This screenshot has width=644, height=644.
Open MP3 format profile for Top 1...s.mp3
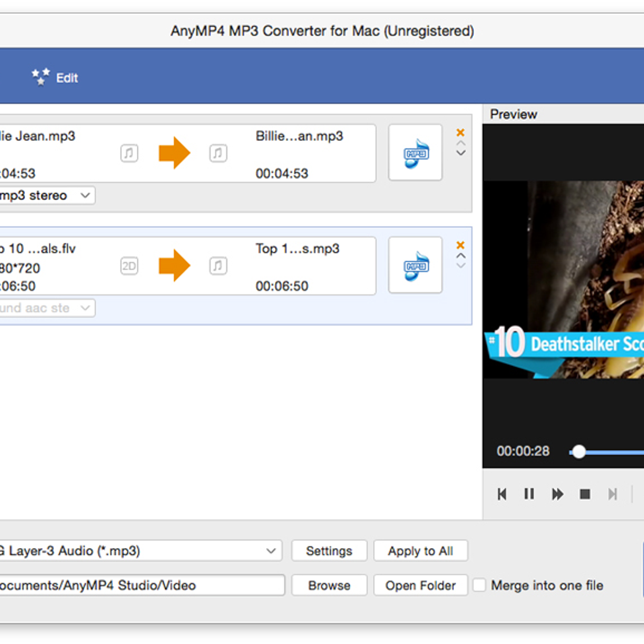coord(415,265)
